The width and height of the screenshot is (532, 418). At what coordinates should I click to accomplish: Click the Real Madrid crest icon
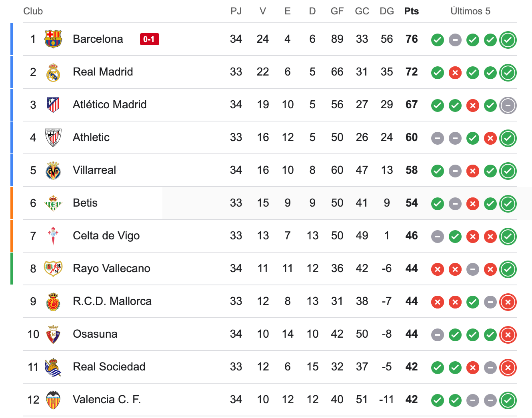53,72
